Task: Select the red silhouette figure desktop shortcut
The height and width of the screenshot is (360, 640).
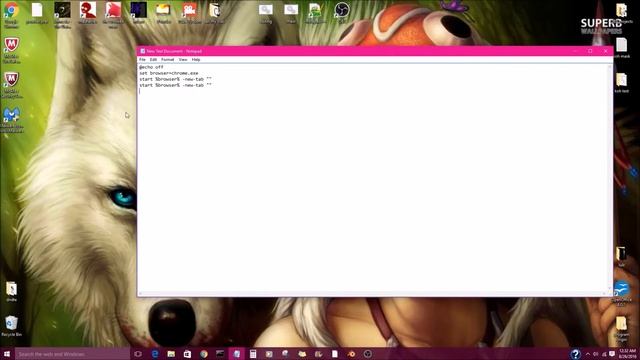Action: [x=88, y=13]
